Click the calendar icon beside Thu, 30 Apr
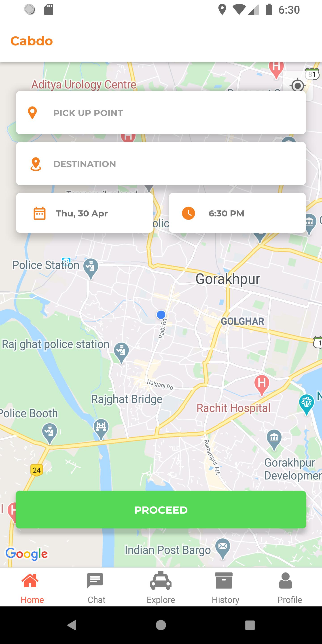Viewport: 322px width, 644px height. click(40, 213)
